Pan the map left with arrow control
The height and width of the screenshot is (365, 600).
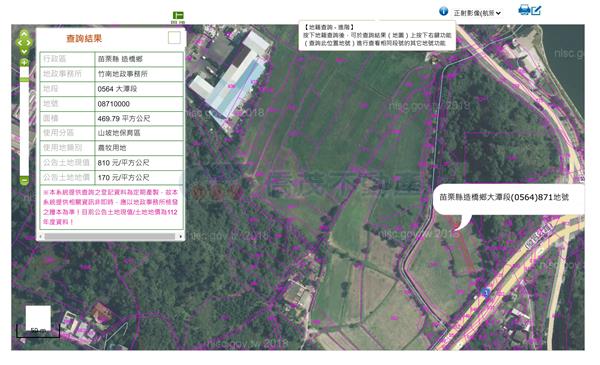pos(19,43)
